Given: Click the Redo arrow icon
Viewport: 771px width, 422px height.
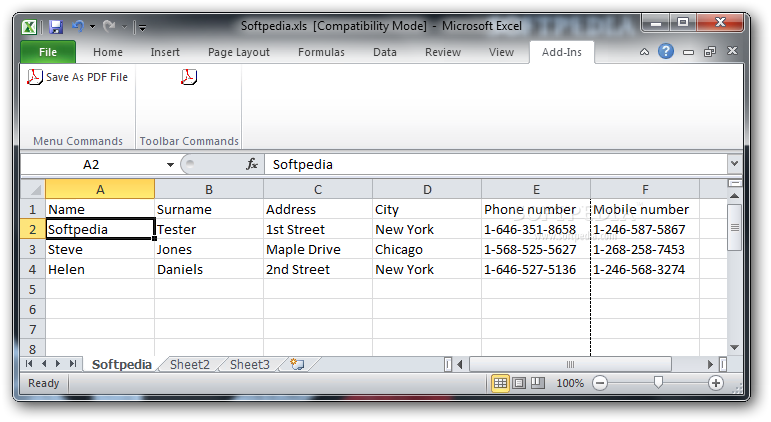Looking at the screenshot, I should pyautogui.click(x=109, y=26).
